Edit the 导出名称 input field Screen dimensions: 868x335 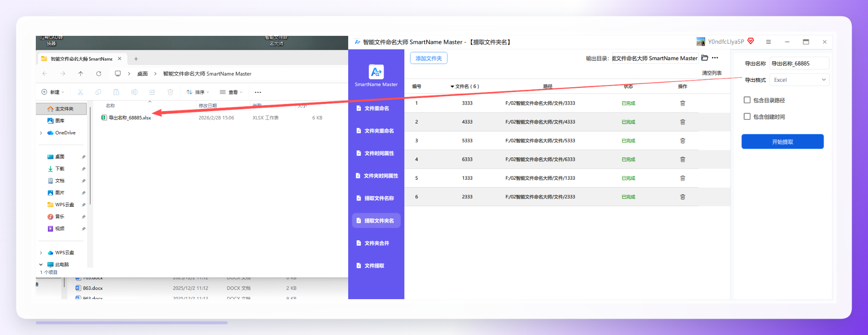(799, 64)
